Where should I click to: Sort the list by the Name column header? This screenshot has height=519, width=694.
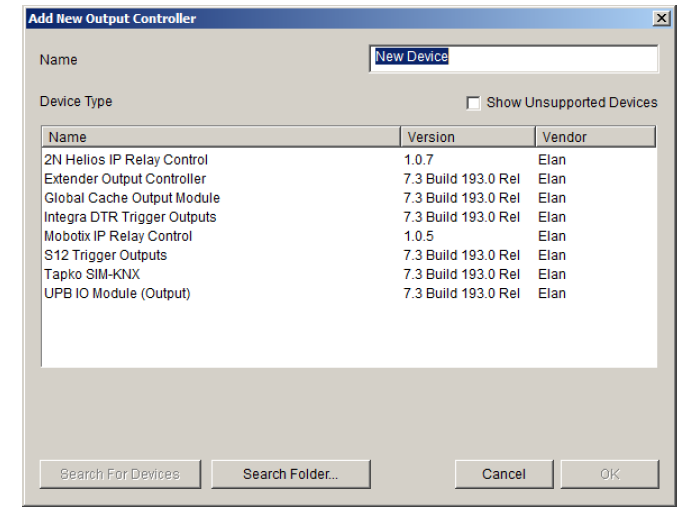click(221, 137)
